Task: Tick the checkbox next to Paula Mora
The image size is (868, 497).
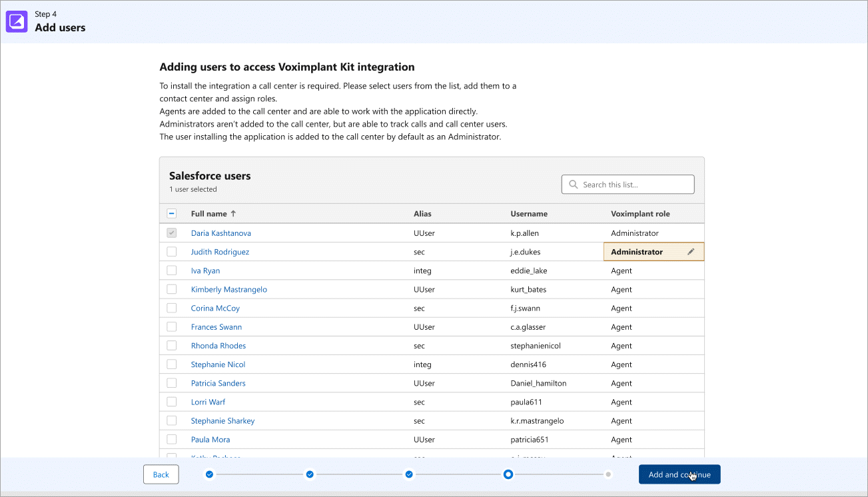Action: coord(172,439)
